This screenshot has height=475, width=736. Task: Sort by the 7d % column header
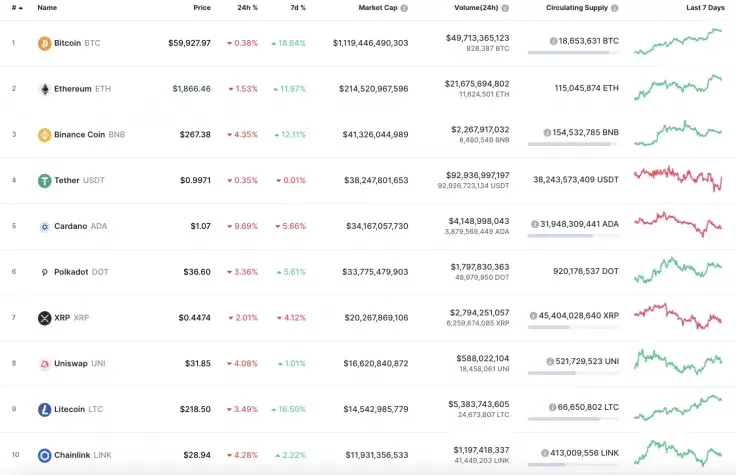click(x=297, y=8)
